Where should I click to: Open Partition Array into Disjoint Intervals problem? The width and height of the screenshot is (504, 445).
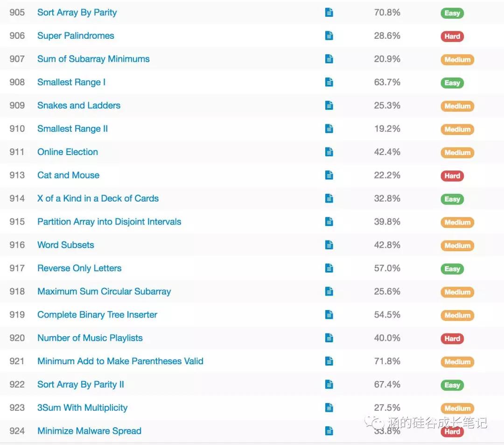click(109, 222)
